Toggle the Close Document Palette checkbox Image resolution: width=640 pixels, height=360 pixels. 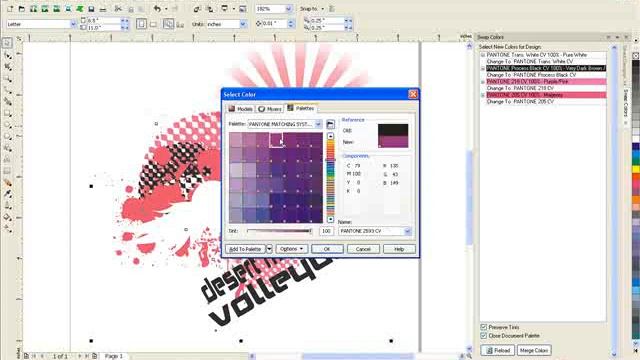484,336
